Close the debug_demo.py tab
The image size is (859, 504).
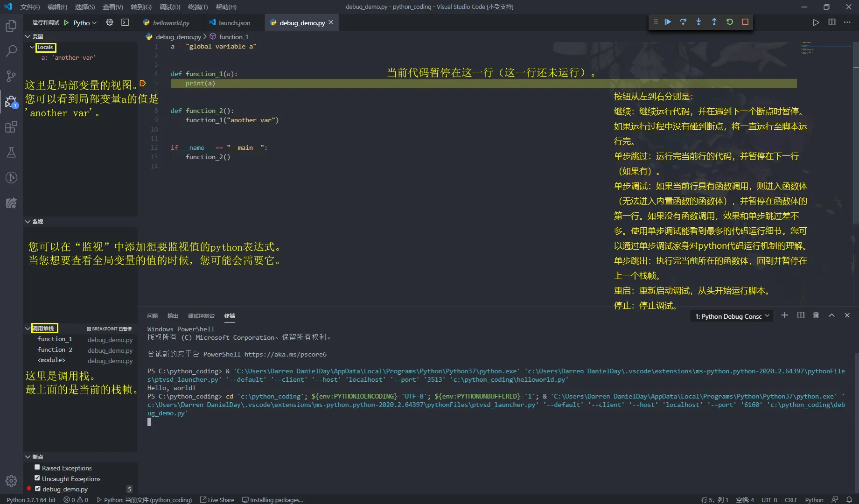[x=331, y=22]
